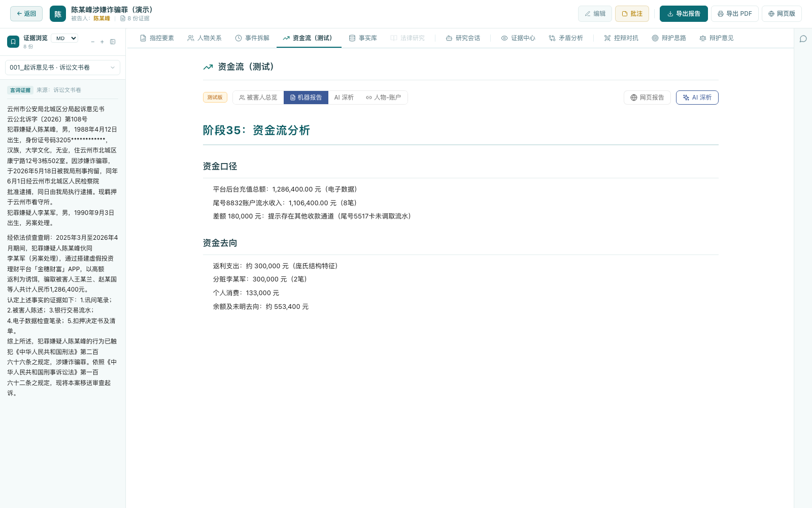The image size is (812, 508).
Task: Switch to the 矛盾分析 tab
Action: point(566,38)
